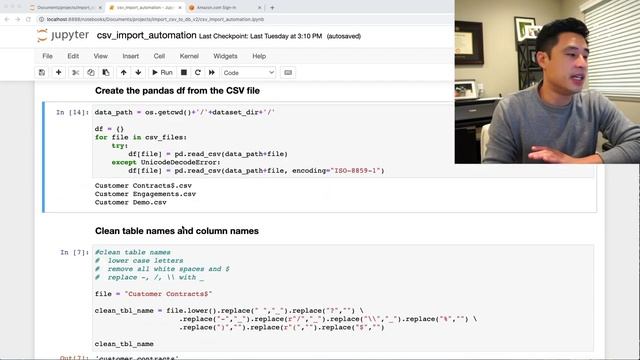Reload the browser page
This screenshot has height=360, width=640.
[x=28, y=19]
